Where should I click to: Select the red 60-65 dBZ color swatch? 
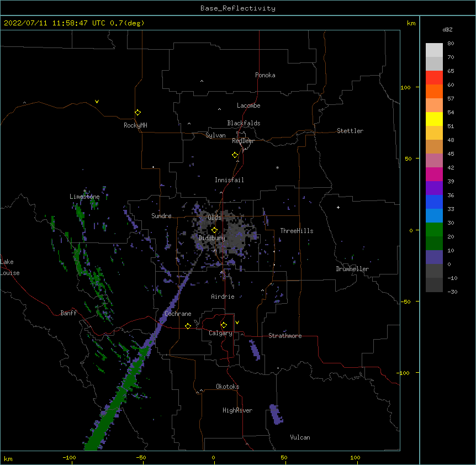[434, 78]
